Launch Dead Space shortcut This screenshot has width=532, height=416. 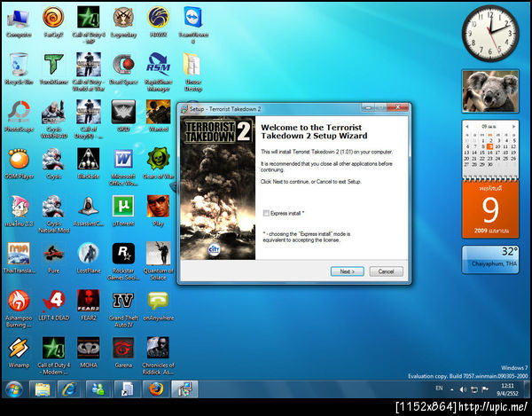(123, 69)
